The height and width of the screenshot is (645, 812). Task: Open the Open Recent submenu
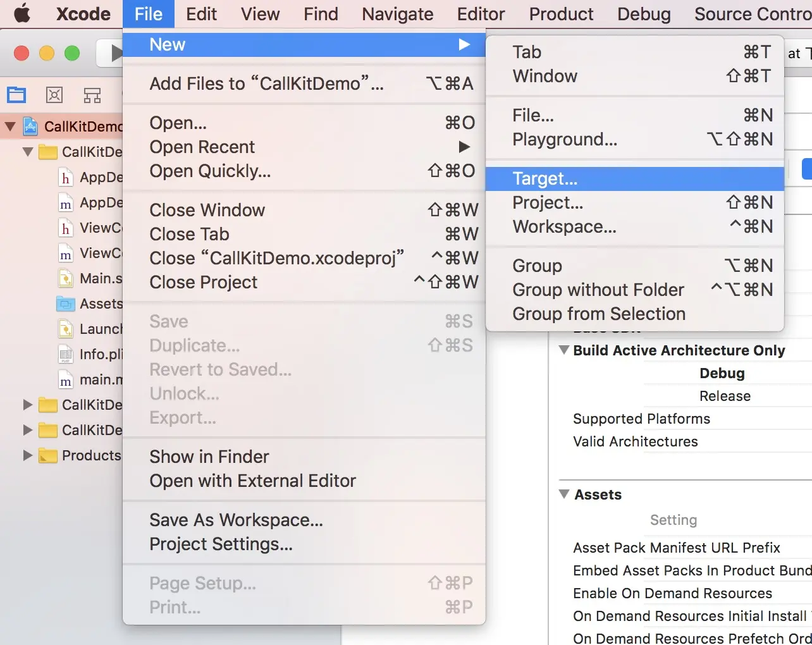point(304,147)
